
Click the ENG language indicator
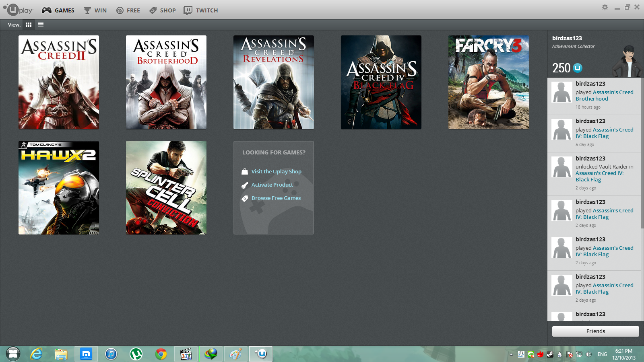tap(602, 354)
